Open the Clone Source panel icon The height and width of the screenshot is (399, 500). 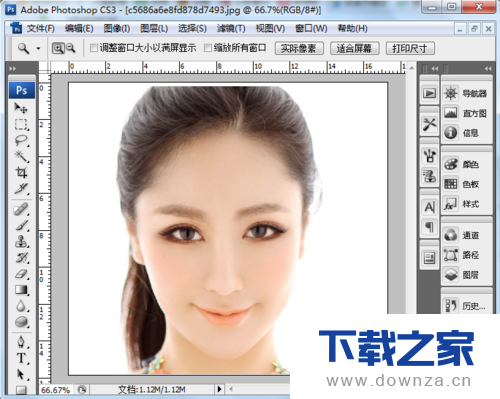[429, 176]
